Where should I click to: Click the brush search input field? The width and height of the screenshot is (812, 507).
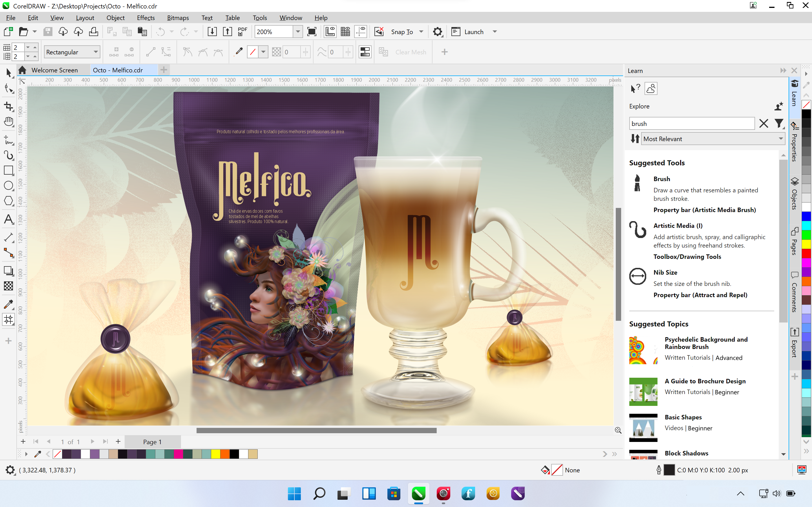692,123
